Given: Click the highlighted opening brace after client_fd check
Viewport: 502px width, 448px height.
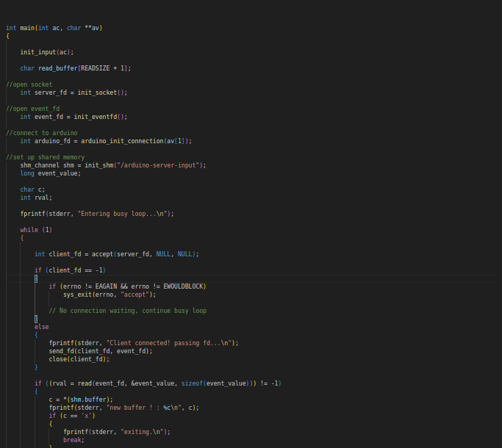Looking at the screenshot, I should (x=36, y=279).
